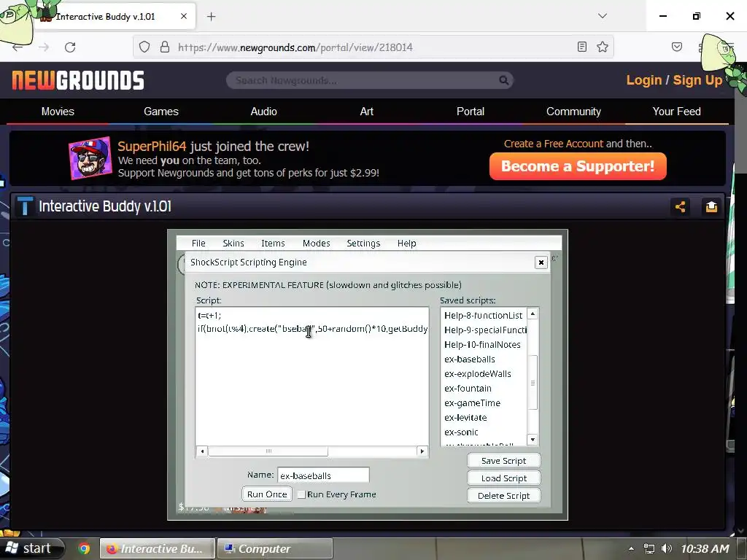Click Become a Supporter button
The height and width of the screenshot is (560, 747).
pos(578,166)
